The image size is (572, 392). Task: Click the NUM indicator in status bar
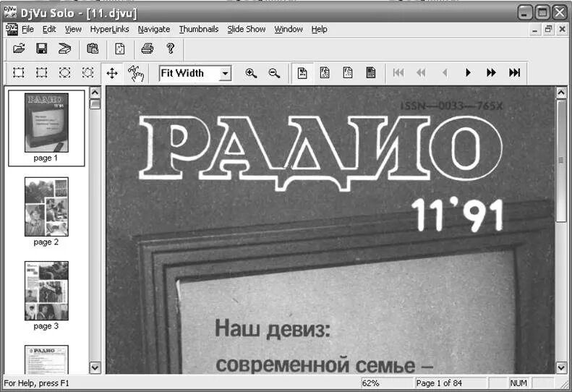click(518, 383)
